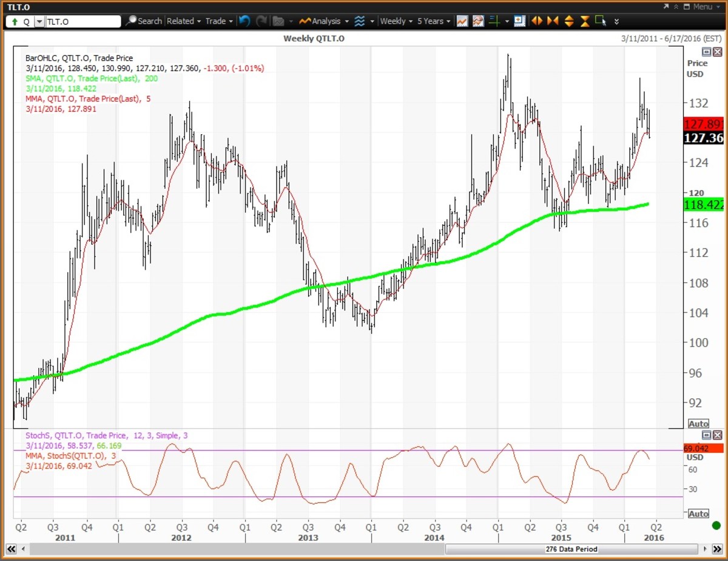
Task: Click the 276 Data Period scrollbar
Action: (570, 550)
